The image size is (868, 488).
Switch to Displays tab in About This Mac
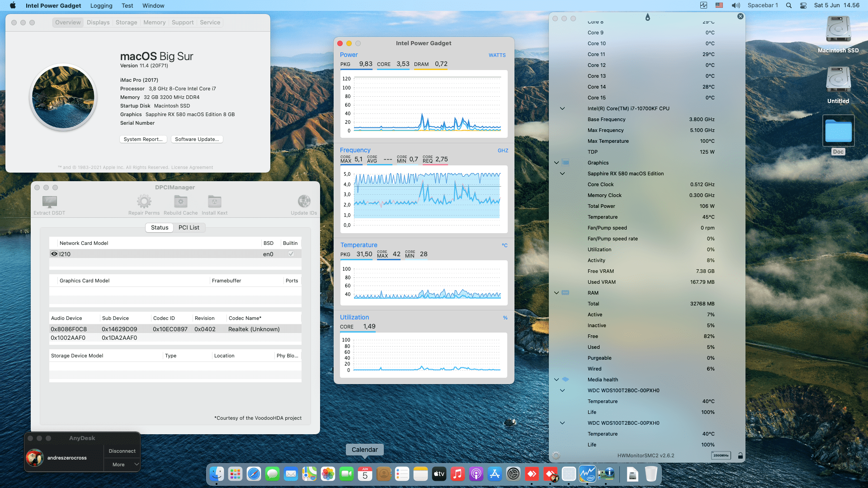coord(98,22)
